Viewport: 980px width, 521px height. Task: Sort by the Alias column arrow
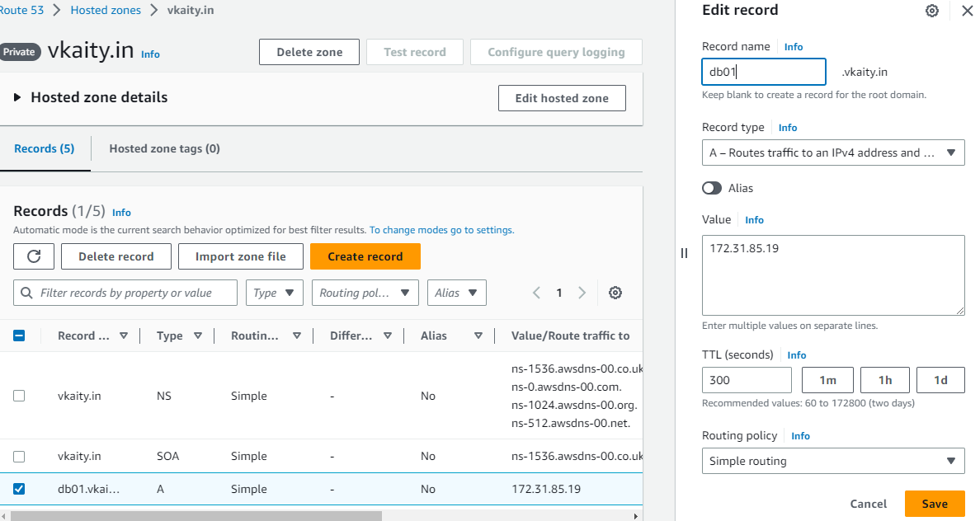tap(478, 336)
